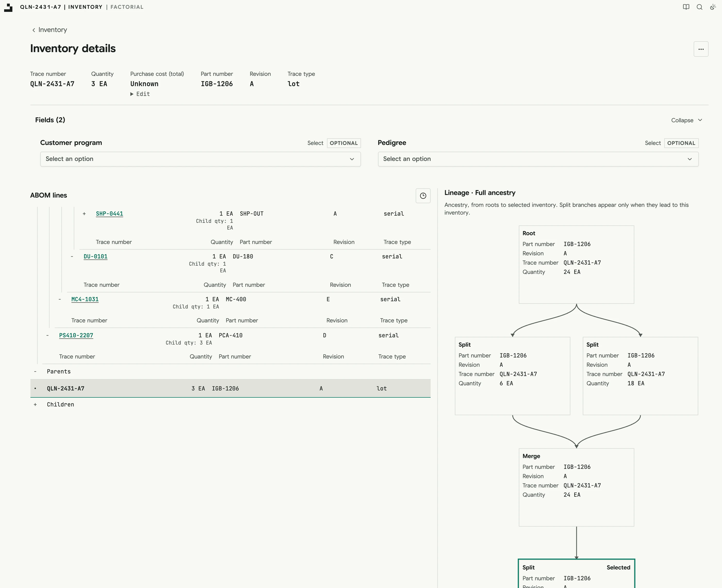Open the Customer program dropdown

pyautogui.click(x=200, y=159)
